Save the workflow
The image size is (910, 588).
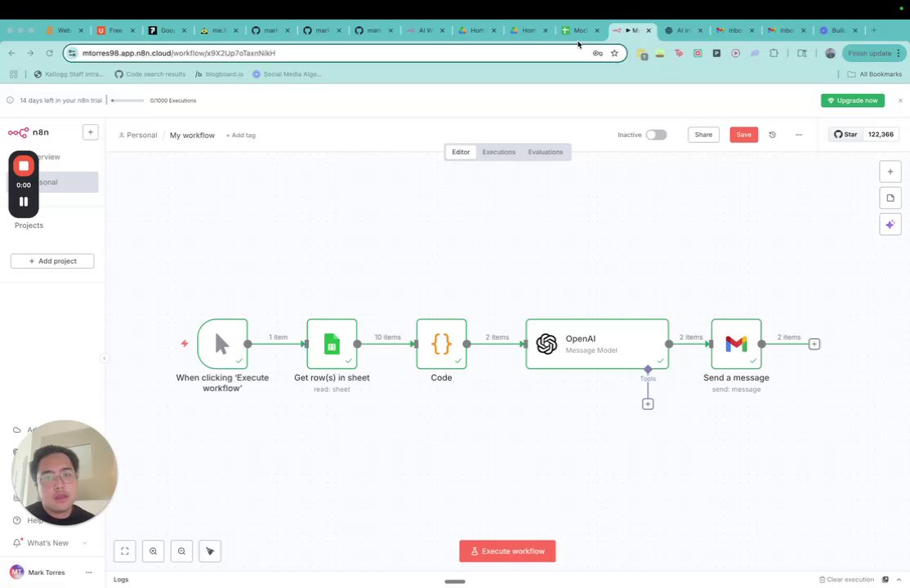(744, 135)
